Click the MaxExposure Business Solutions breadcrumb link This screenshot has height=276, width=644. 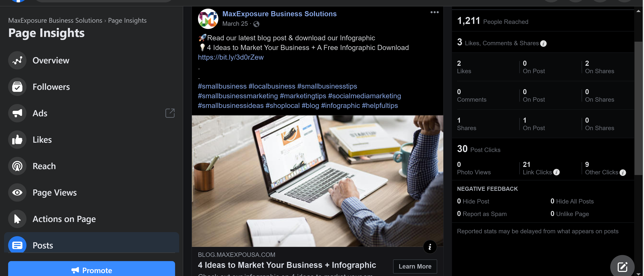(x=55, y=21)
